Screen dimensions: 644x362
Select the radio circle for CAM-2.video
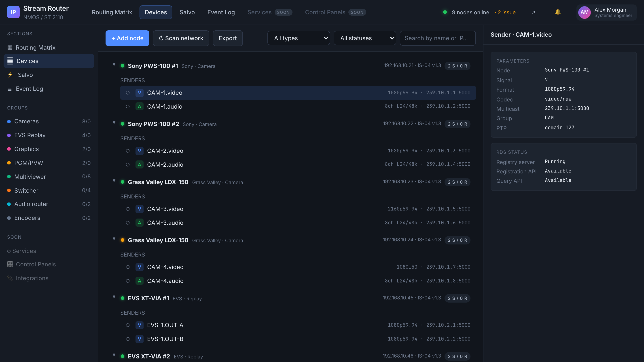click(128, 151)
